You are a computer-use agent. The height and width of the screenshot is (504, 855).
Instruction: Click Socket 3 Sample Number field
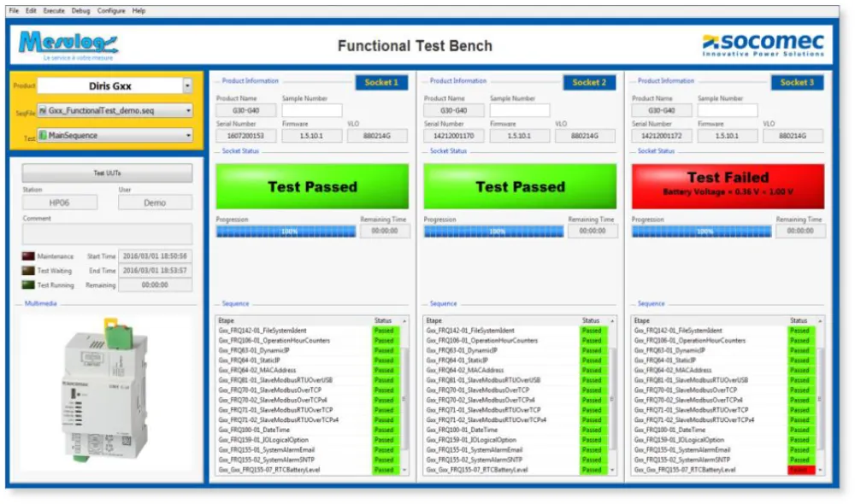pyautogui.click(x=728, y=110)
